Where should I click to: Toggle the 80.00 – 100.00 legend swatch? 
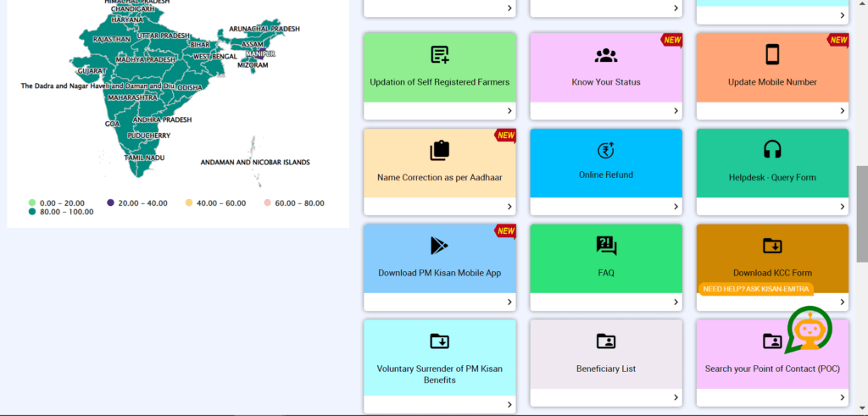point(32,211)
